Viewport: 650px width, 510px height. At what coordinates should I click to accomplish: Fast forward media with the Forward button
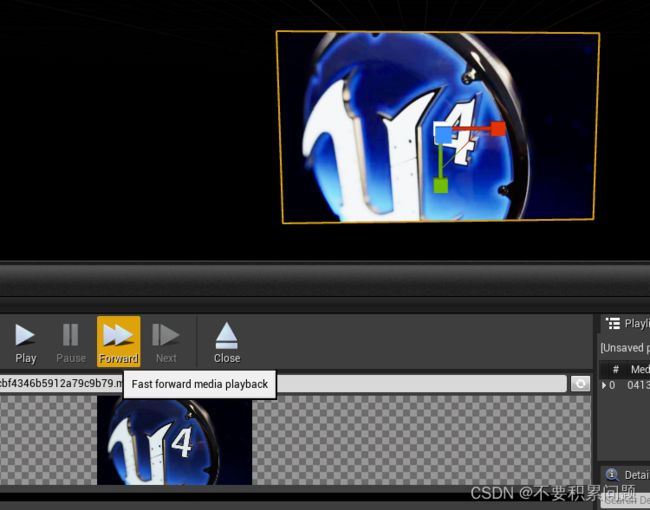[x=119, y=342]
